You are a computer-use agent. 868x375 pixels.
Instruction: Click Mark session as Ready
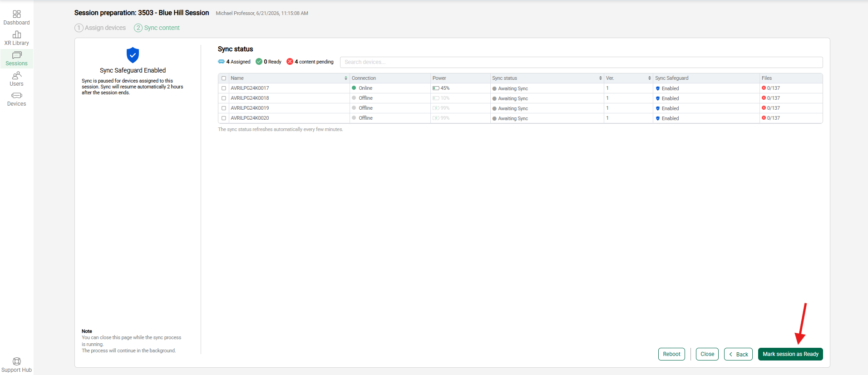pyautogui.click(x=790, y=354)
